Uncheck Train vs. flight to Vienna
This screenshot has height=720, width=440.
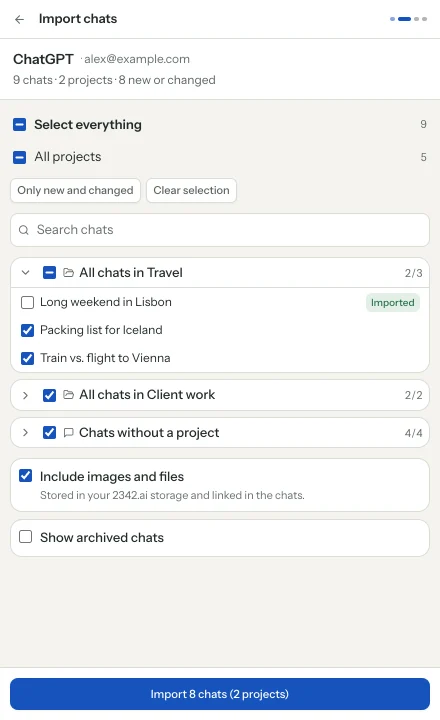coord(28,359)
